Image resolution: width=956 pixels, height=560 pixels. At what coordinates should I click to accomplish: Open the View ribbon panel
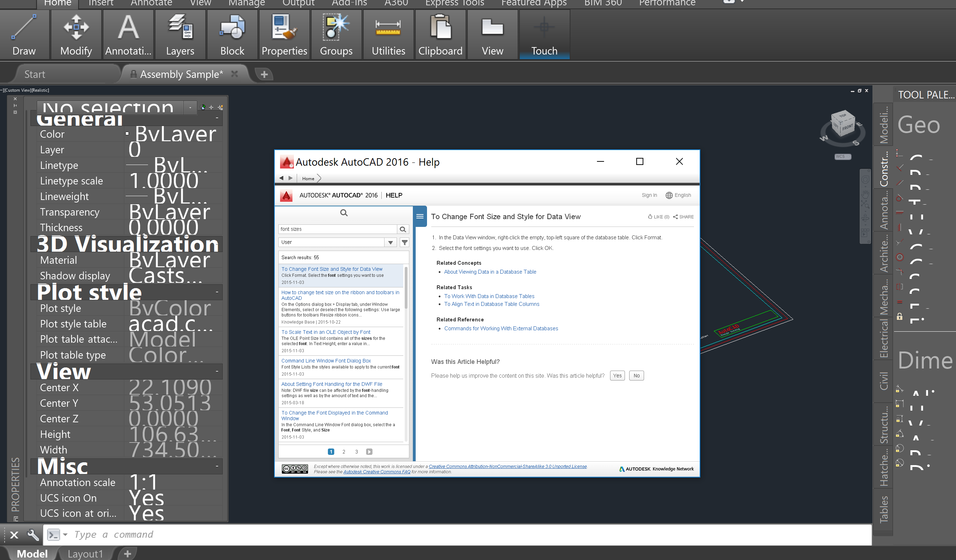[493, 34]
